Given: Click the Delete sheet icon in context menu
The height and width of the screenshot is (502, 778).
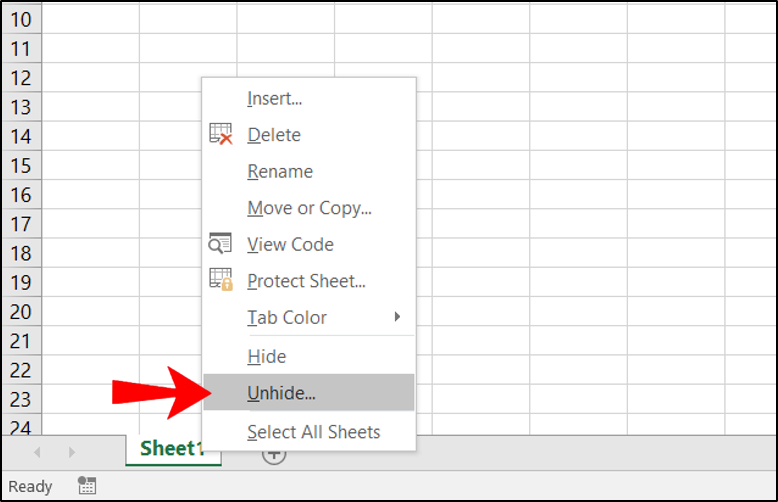Looking at the screenshot, I should click(x=220, y=135).
